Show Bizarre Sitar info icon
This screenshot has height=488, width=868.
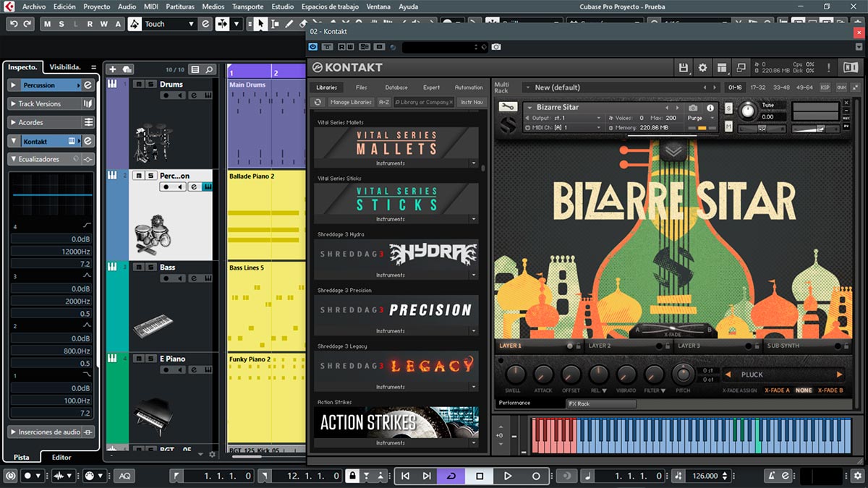(x=710, y=108)
